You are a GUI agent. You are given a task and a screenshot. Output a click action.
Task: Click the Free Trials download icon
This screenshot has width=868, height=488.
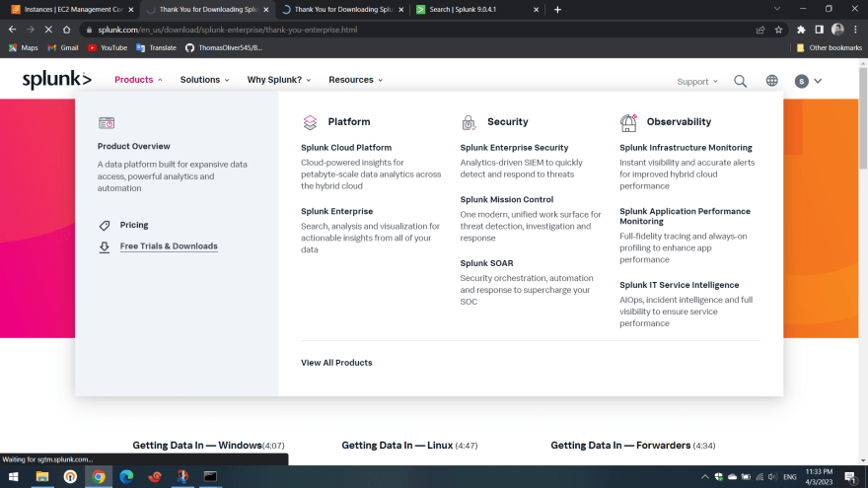click(105, 246)
